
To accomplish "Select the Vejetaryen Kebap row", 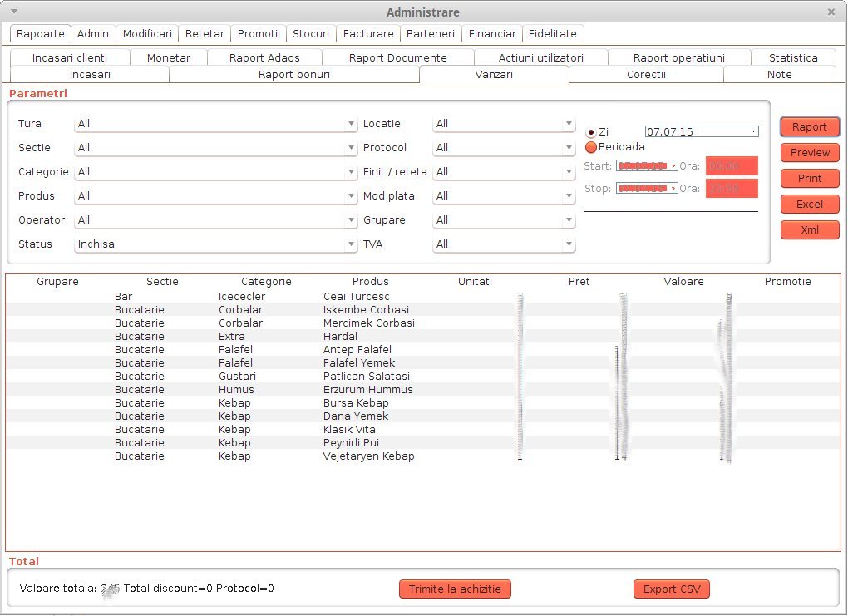I will [x=423, y=456].
